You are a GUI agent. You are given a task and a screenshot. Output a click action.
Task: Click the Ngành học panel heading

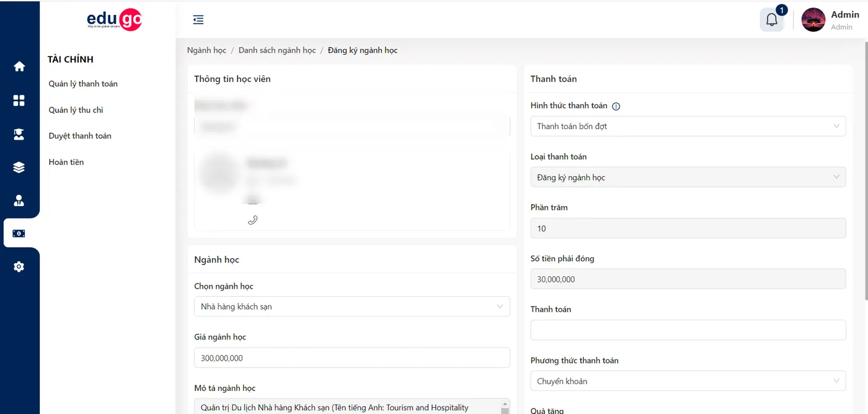pos(216,259)
